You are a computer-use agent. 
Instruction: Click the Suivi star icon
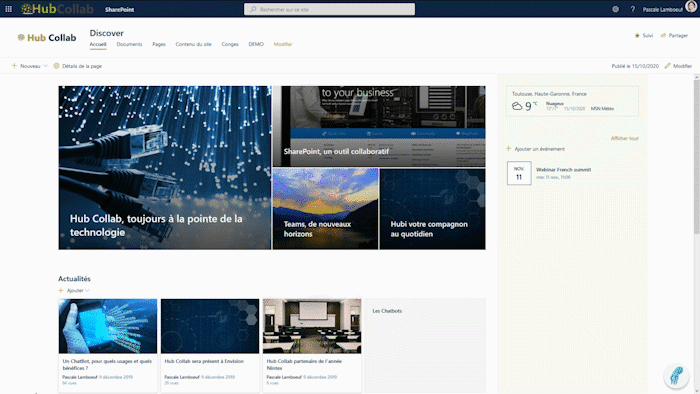637,35
